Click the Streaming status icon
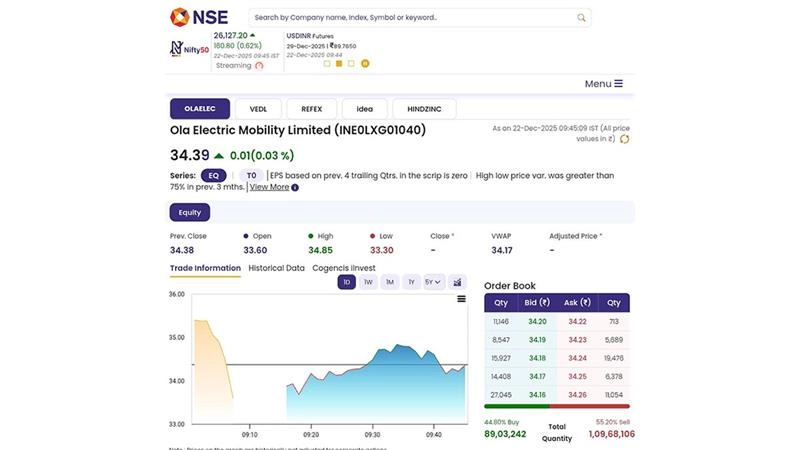This screenshot has width=800, height=450. click(x=259, y=65)
